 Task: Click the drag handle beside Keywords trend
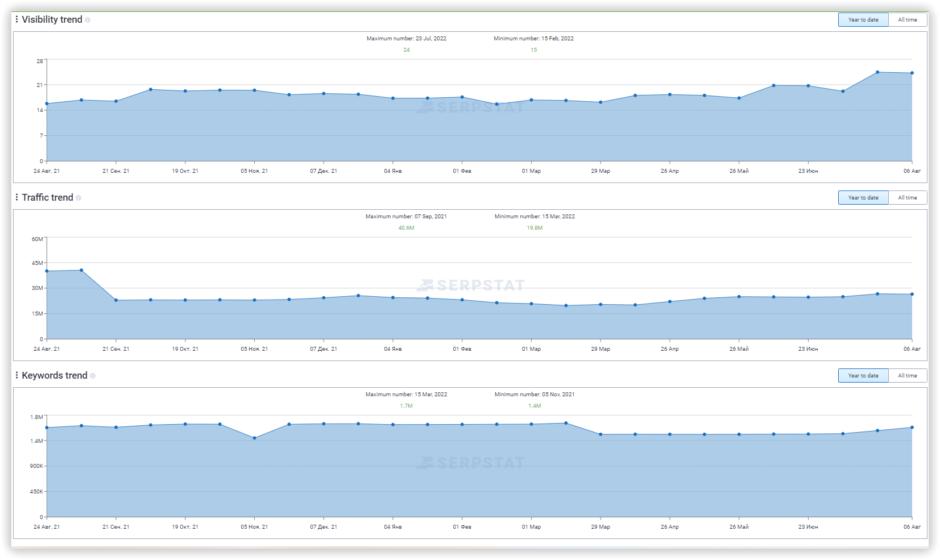click(15, 375)
